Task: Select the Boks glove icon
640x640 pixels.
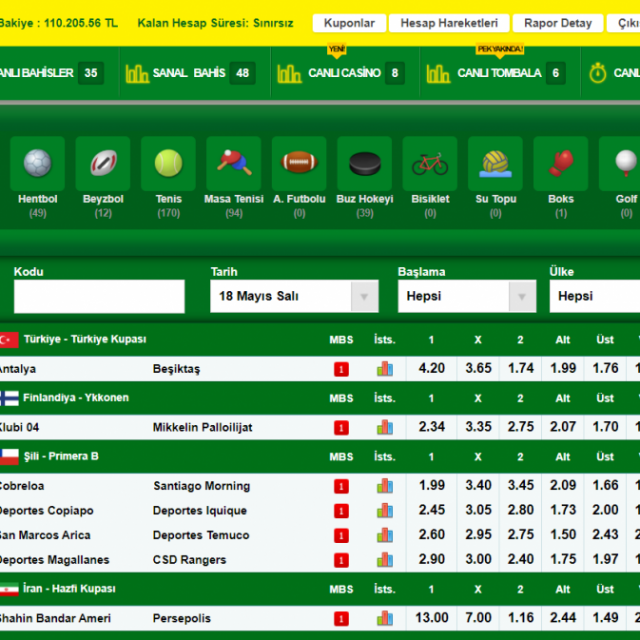Action: (561, 164)
